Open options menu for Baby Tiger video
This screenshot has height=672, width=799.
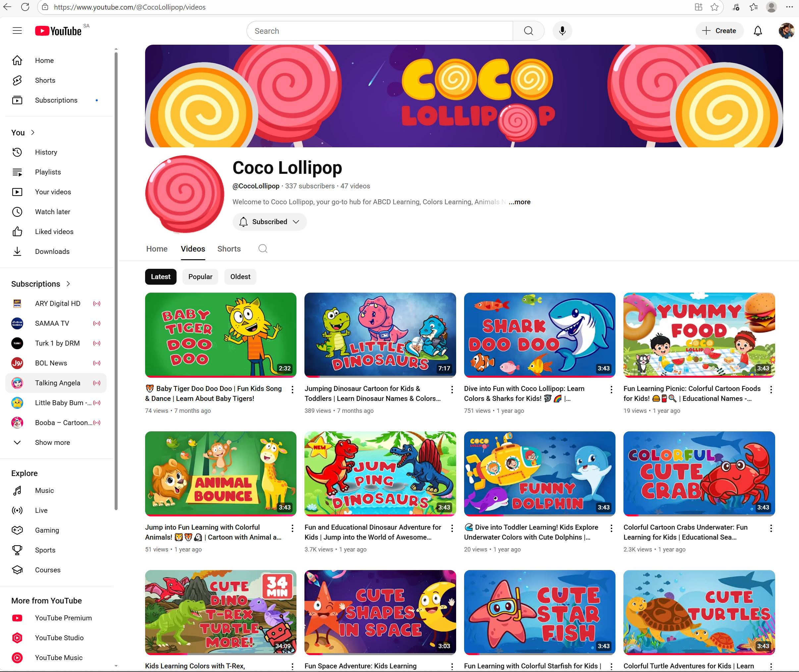(x=293, y=389)
